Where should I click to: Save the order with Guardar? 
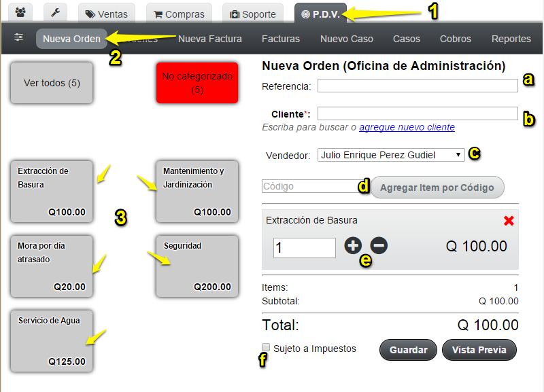pyautogui.click(x=409, y=350)
